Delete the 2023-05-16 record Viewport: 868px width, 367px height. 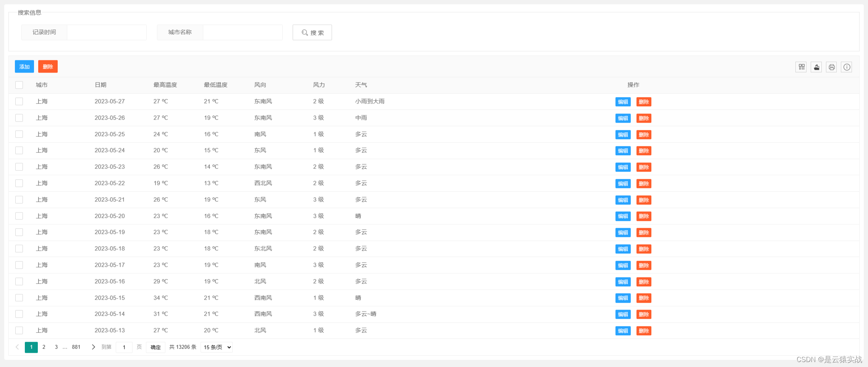tap(644, 282)
